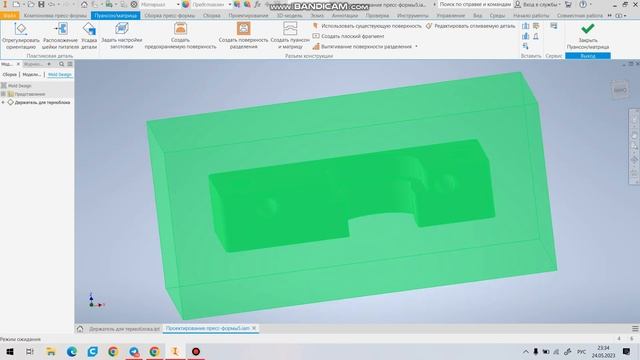The height and width of the screenshot is (360, 640).
Task: Click the green check Закрыть Пуансон/матрица button
Action: (588, 36)
